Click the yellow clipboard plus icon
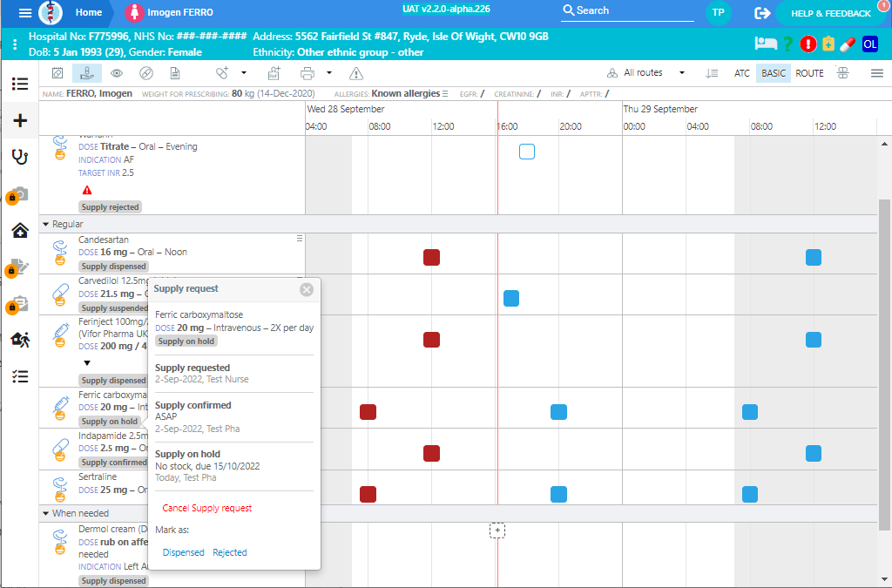This screenshot has width=892, height=588. (828, 44)
